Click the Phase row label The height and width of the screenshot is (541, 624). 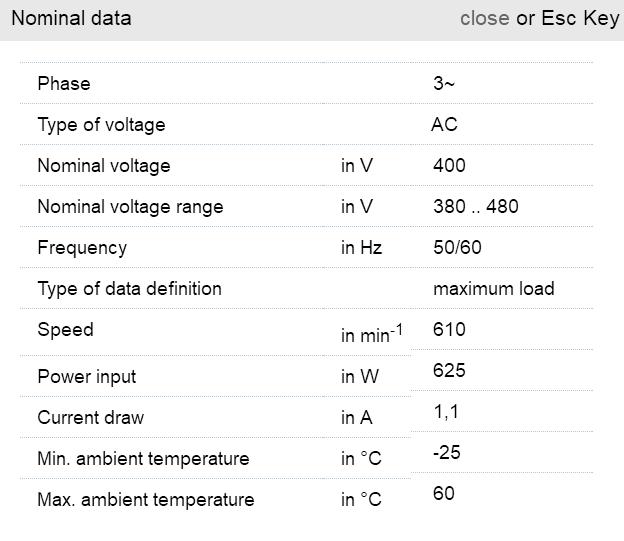pos(64,84)
